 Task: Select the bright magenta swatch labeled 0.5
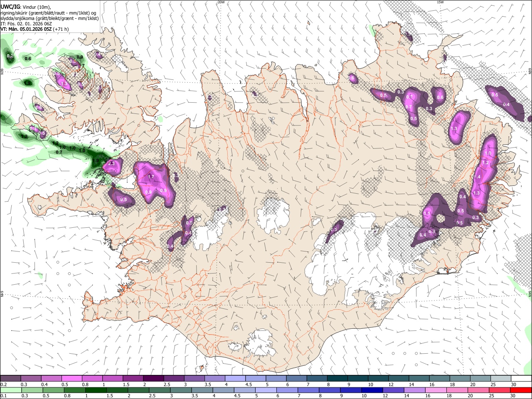(71, 379)
